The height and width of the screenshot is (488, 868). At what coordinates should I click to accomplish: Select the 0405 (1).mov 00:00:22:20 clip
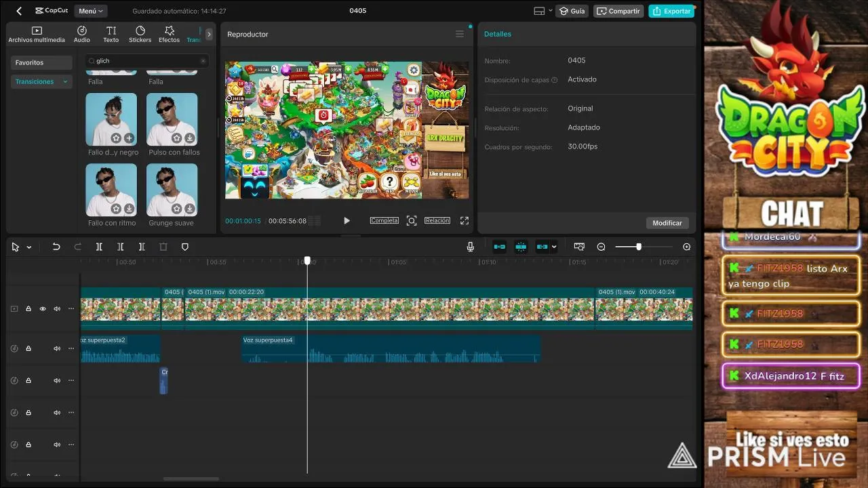point(389,308)
